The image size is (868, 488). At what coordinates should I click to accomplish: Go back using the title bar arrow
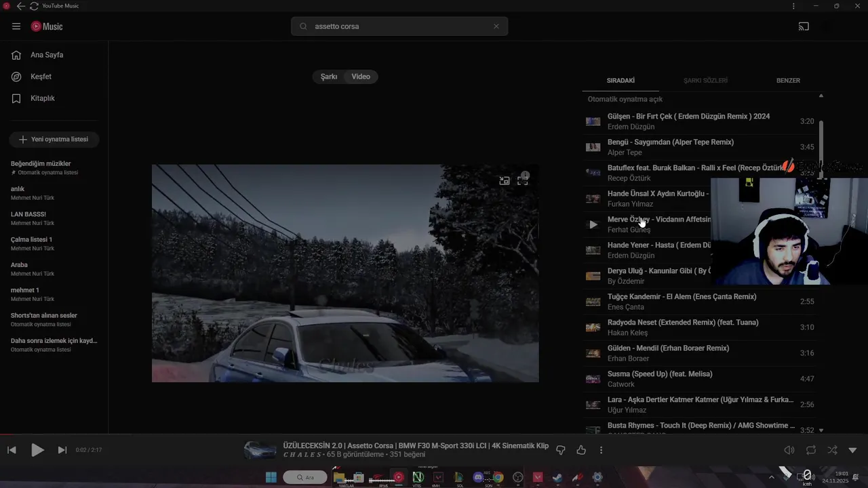coord(20,6)
